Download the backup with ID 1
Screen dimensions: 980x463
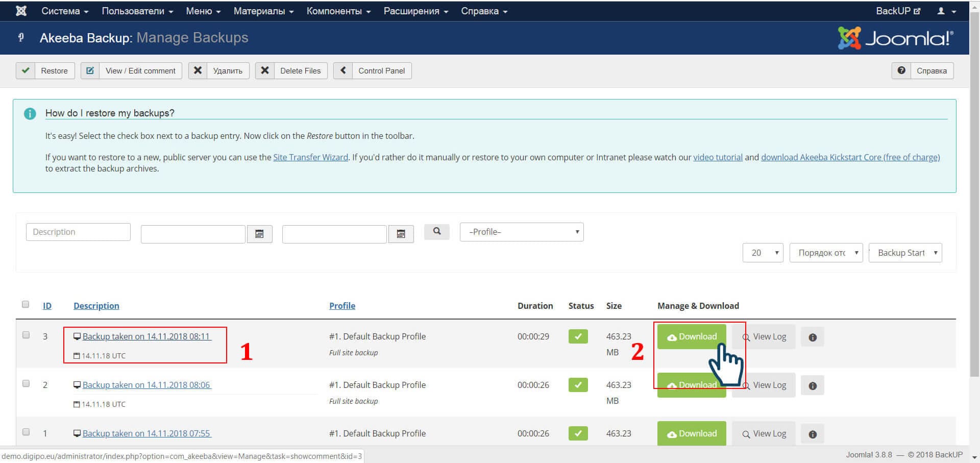tap(691, 433)
